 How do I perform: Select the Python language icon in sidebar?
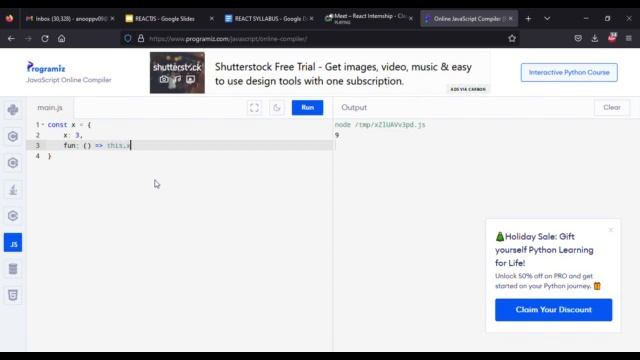(x=13, y=110)
